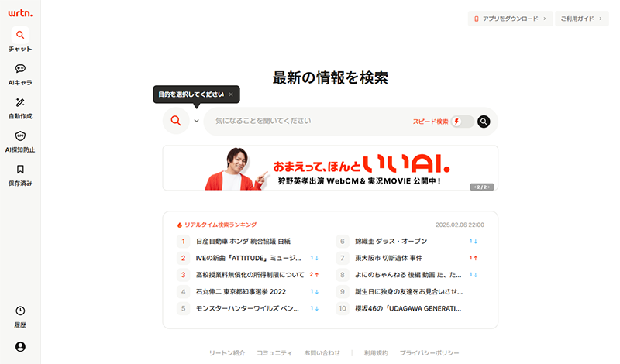Select the 自動作成 magic wand icon
The width and height of the screenshot is (620, 364).
(x=20, y=103)
